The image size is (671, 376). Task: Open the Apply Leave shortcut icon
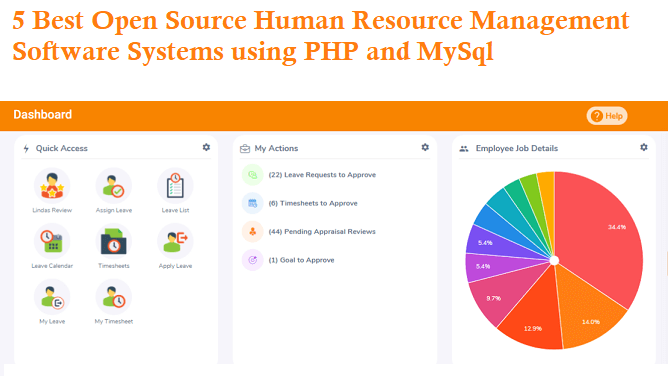coord(175,241)
